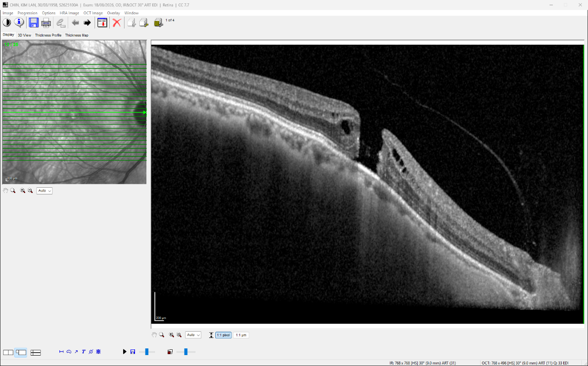Open the OCT Image menu

(x=93, y=13)
